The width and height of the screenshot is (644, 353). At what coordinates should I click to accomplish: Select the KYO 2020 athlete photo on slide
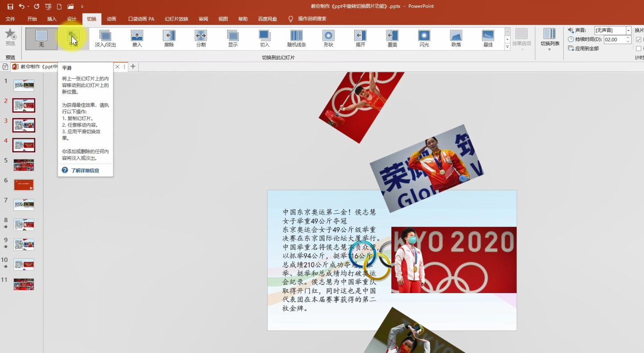point(454,260)
